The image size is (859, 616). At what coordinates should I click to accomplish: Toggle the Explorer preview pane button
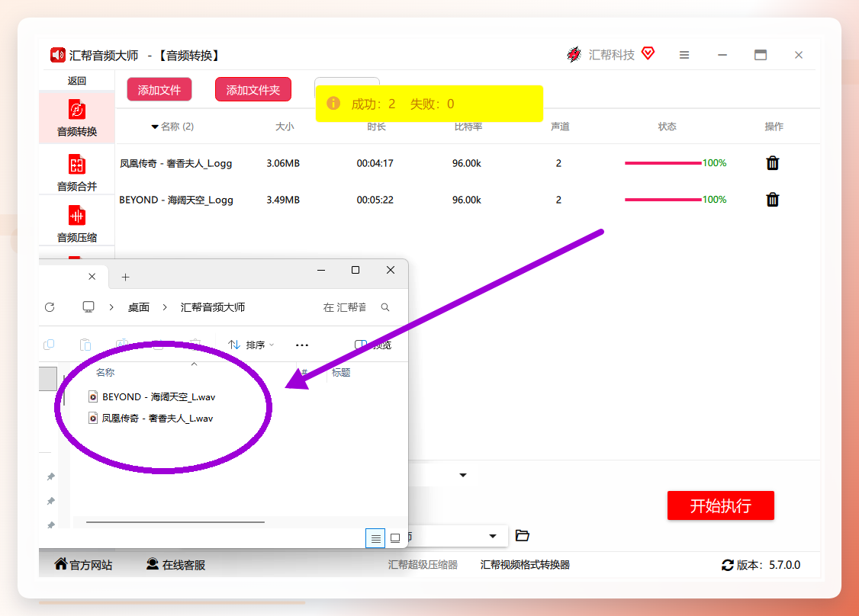[x=373, y=345]
